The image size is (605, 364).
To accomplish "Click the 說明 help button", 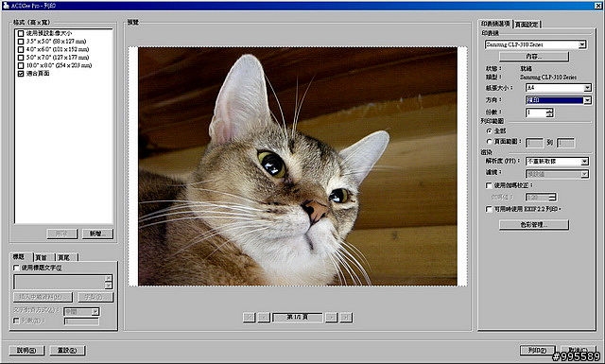I will (26, 351).
